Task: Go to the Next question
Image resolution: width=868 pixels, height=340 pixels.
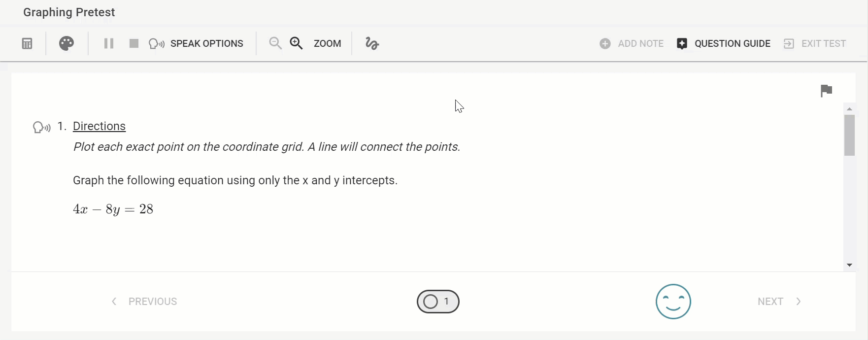Action: 779,302
